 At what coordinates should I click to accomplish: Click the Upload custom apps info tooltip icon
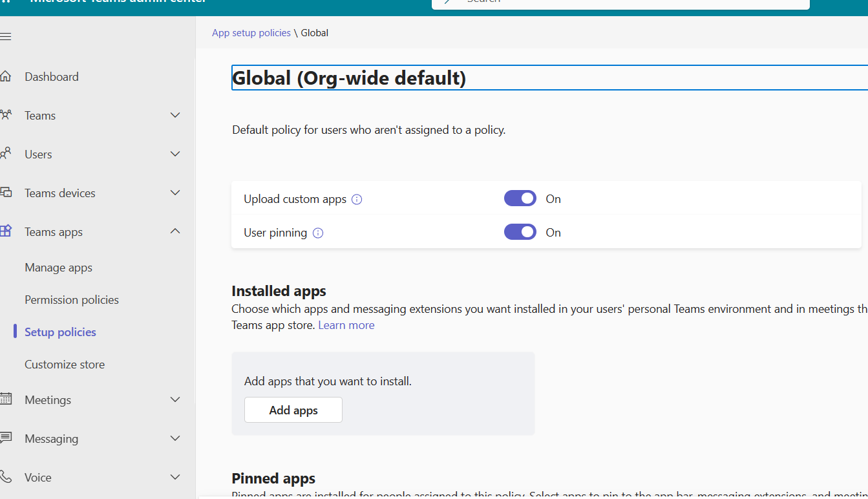click(356, 200)
